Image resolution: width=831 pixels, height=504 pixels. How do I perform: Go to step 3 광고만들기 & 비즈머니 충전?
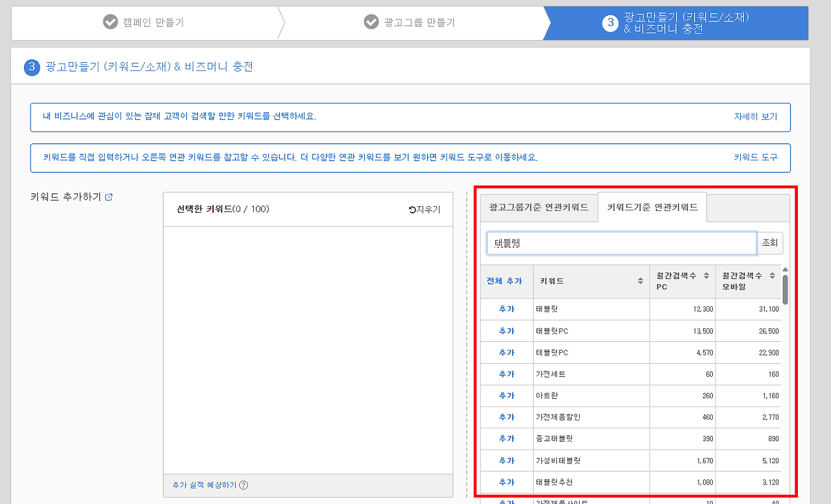pyautogui.click(x=675, y=23)
